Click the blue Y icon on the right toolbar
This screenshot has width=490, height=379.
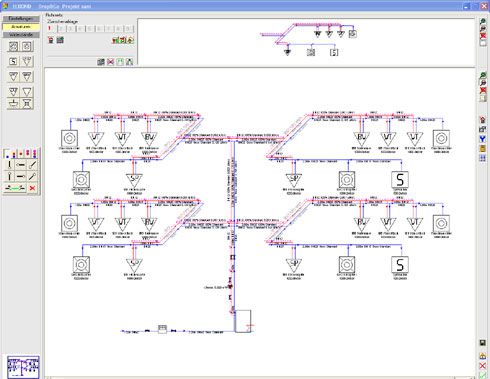(x=482, y=139)
